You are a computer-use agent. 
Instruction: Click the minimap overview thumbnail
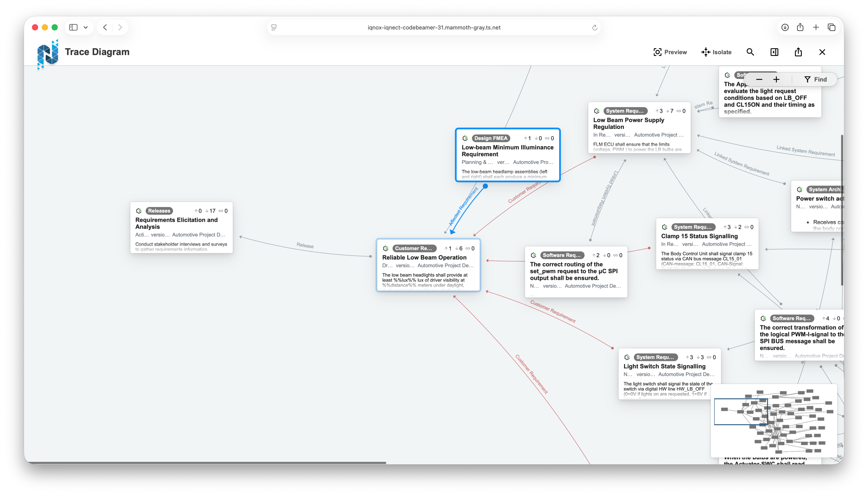pos(774,421)
